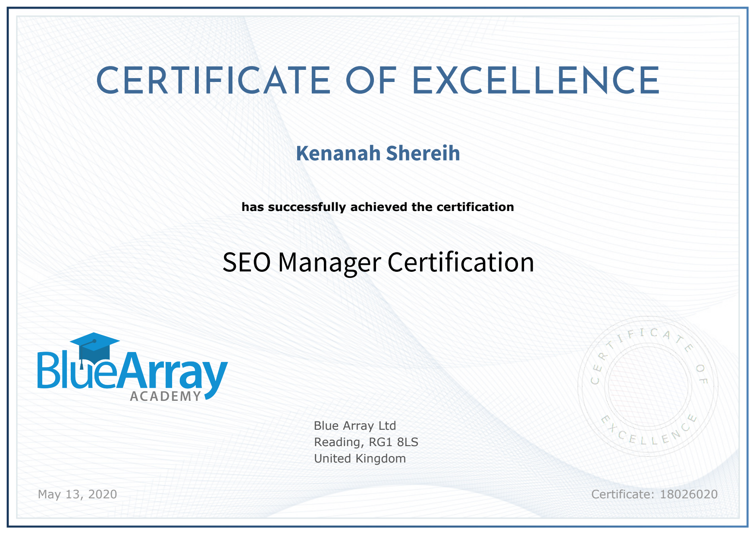Image resolution: width=756 pixels, height=535 pixels.
Task: Click the United Kingdom address line
Action: [360, 459]
